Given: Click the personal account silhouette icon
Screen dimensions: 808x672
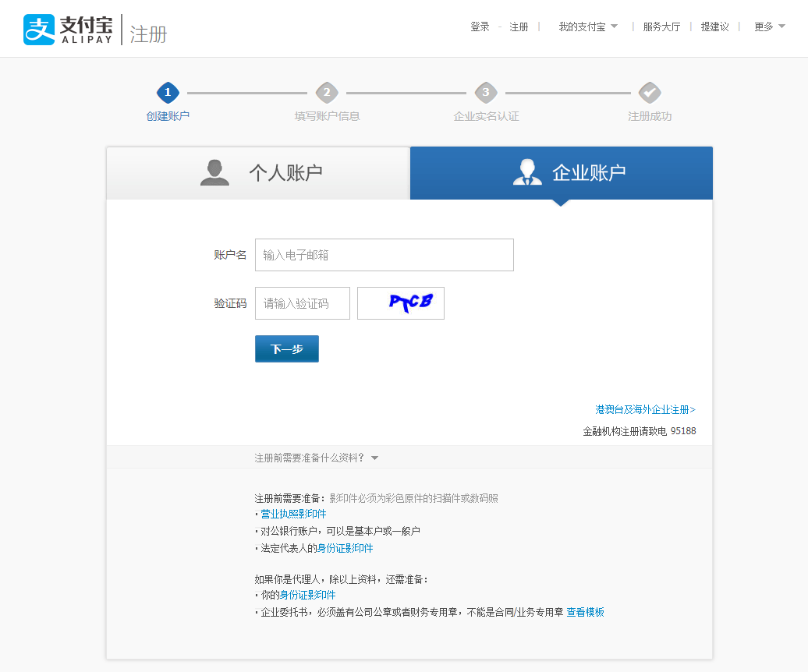Looking at the screenshot, I should coord(214,172).
